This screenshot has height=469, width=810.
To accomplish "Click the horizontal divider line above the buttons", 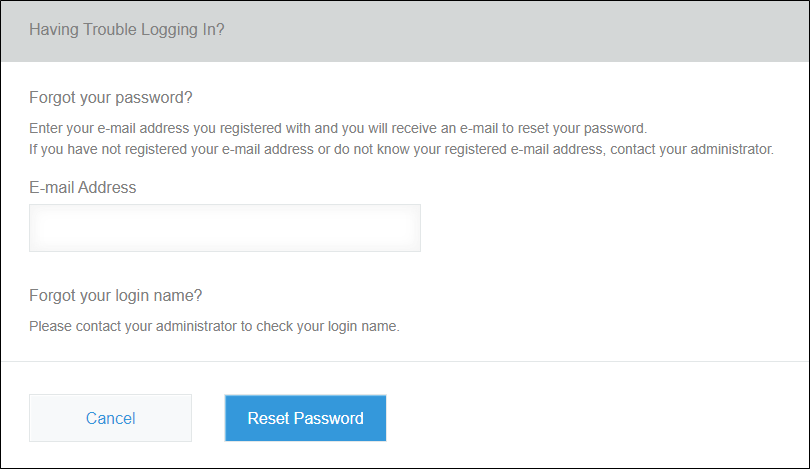I will click(x=404, y=361).
